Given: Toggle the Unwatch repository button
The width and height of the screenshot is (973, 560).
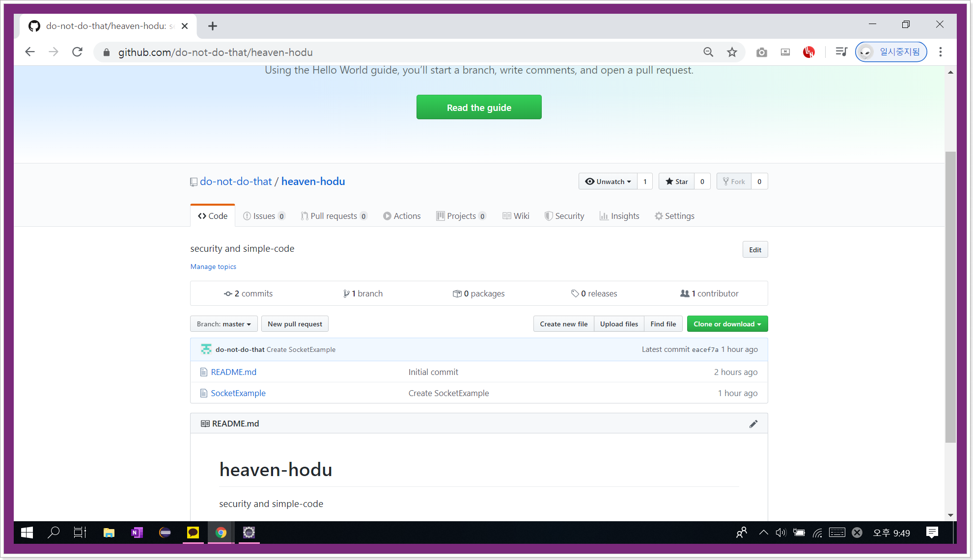Looking at the screenshot, I should 608,182.
